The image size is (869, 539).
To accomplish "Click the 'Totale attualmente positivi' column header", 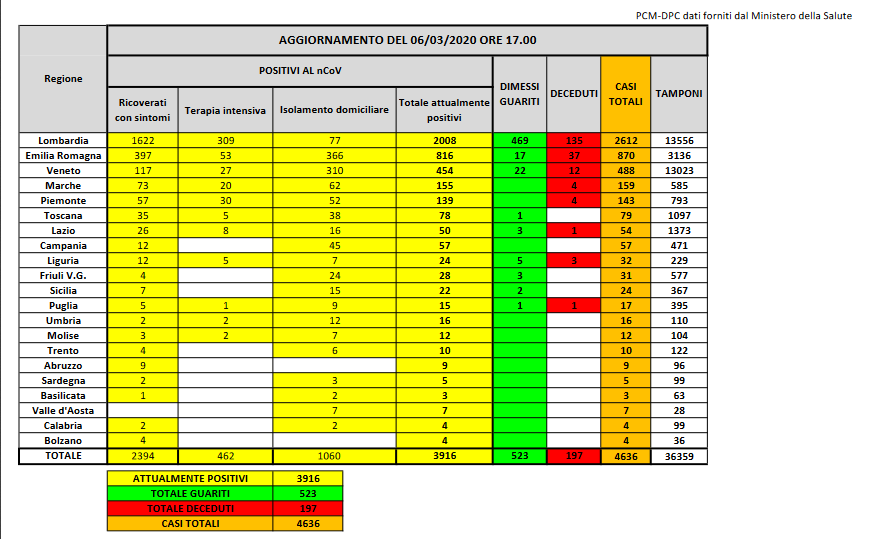I will coord(444,110).
